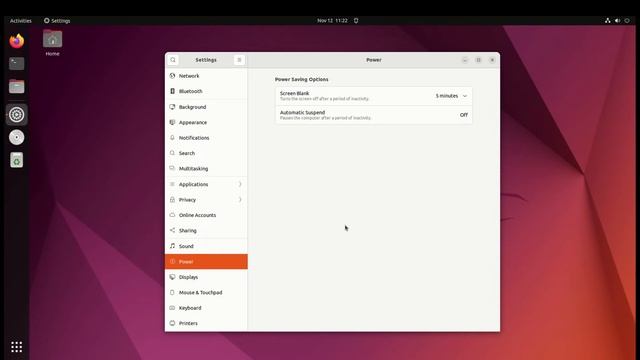
Task: Click the Keyboard icon in sidebar
Action: 172,308
